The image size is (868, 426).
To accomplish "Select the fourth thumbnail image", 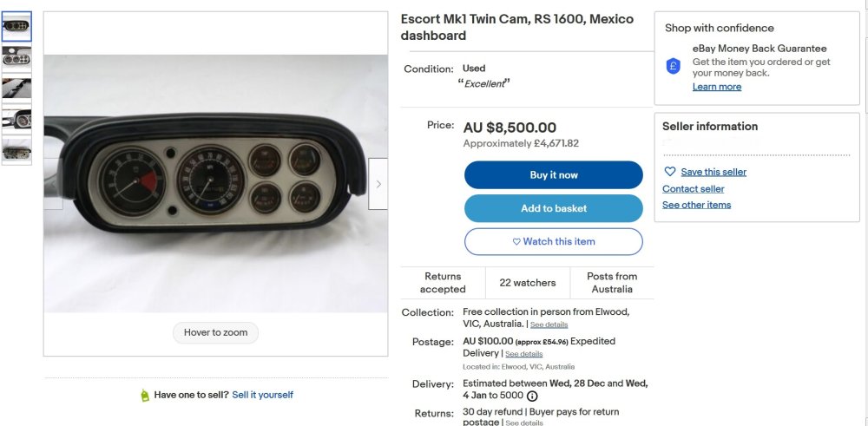I will pyautogui.click(x=16, y=119).
